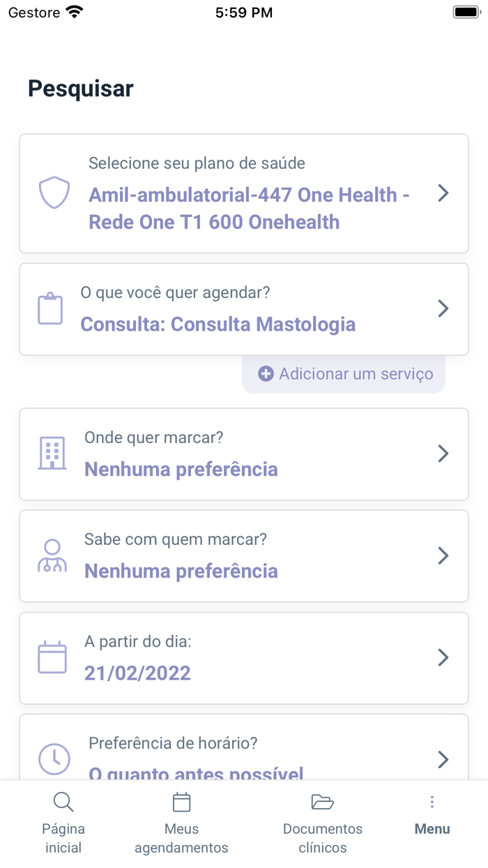
Task: Click 'Nenhuma preferência' under provider question
Action: click(x=181, y=570)
